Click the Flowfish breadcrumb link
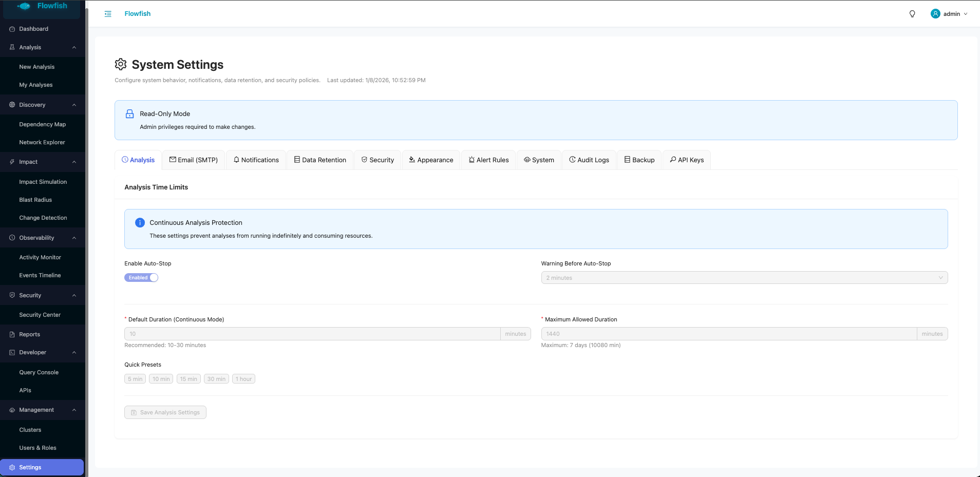980x477 pixels. pos(138,14)
